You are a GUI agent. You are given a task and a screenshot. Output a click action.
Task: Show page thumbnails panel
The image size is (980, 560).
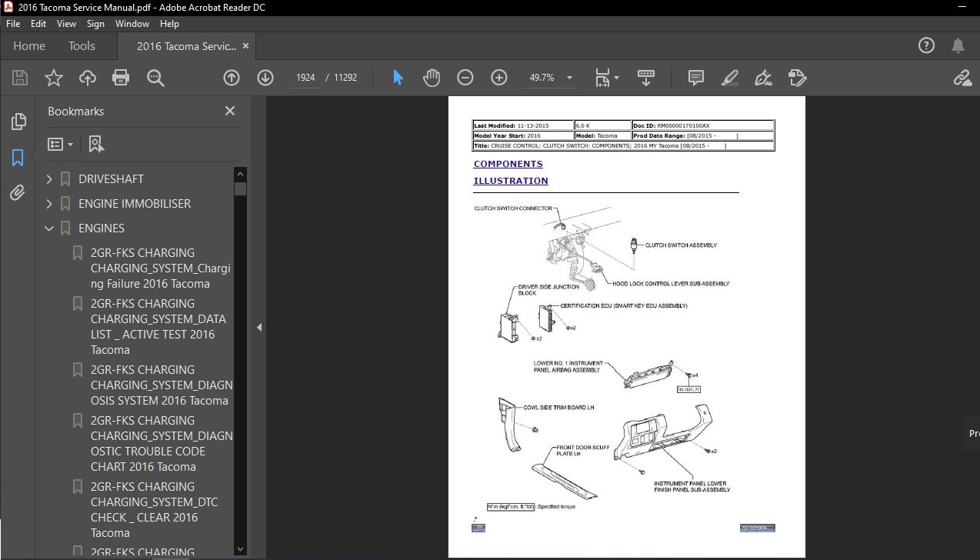18,122
